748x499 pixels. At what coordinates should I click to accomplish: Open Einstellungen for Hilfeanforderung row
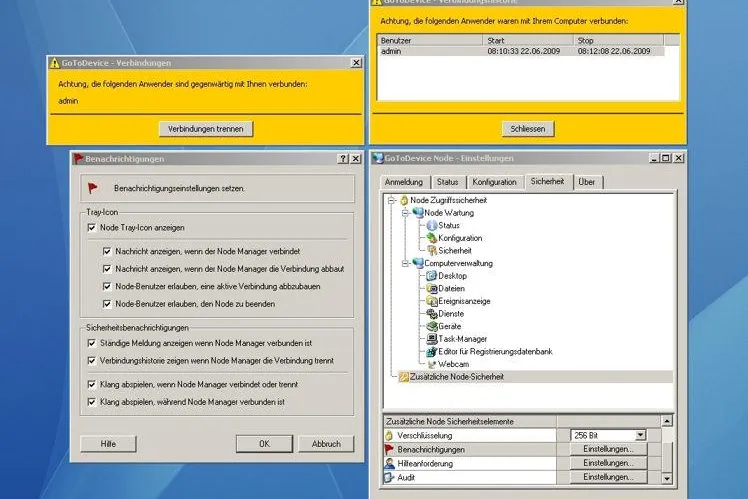[608, 463]
